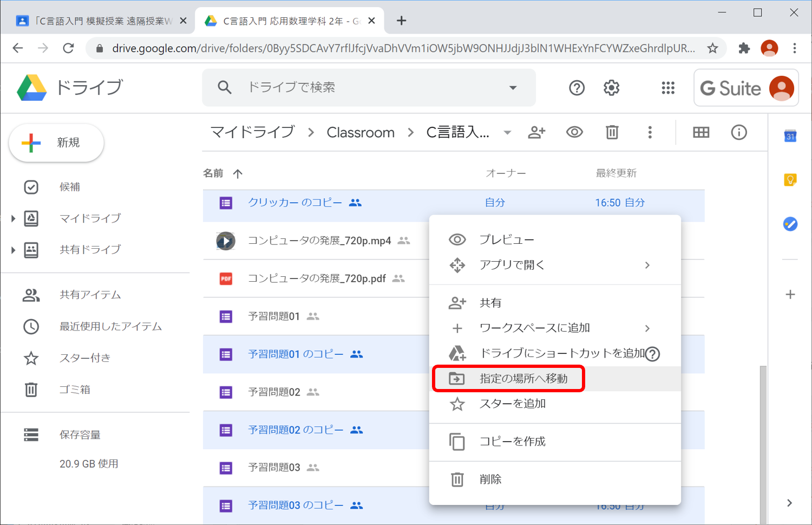This screenshot has width=812, height=525.
Task: Open Google Tasks side panel icon
Action: [790, 224]
